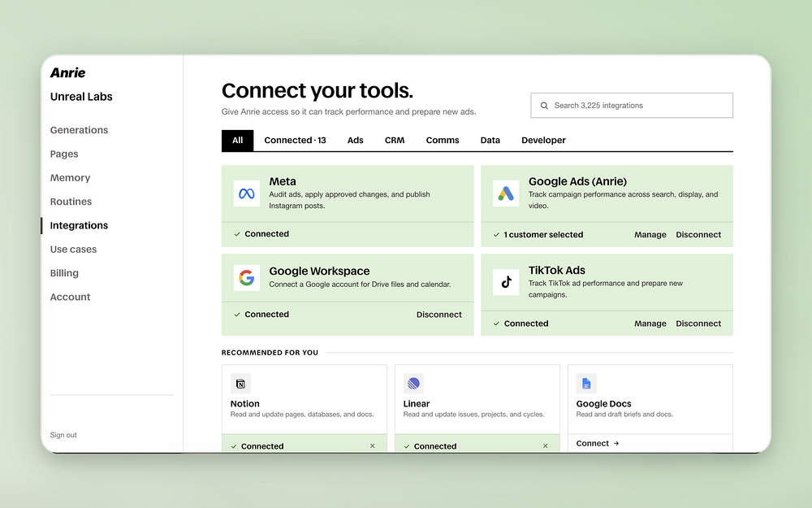
Task: Open the Ads tab
Action: coord(356,141)
